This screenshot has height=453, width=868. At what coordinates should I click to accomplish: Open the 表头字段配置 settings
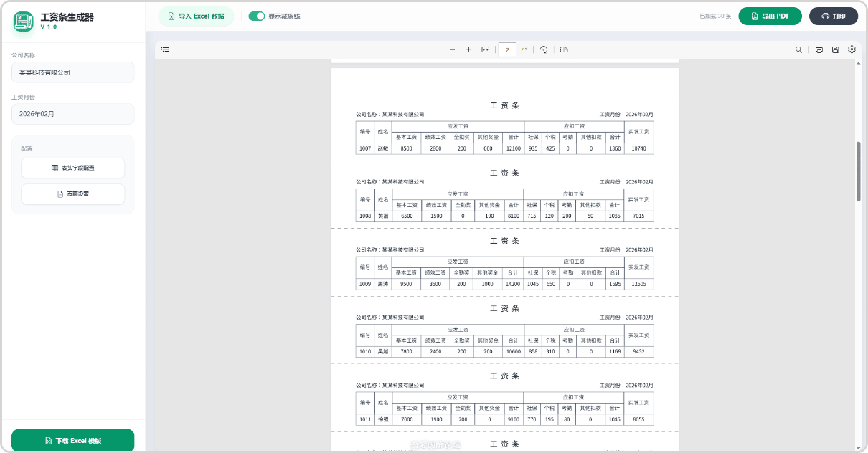coord(72,168)
